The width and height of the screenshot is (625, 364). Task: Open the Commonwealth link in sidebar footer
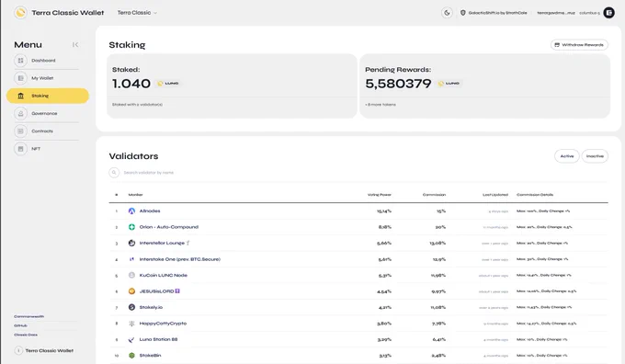[28, 316]
